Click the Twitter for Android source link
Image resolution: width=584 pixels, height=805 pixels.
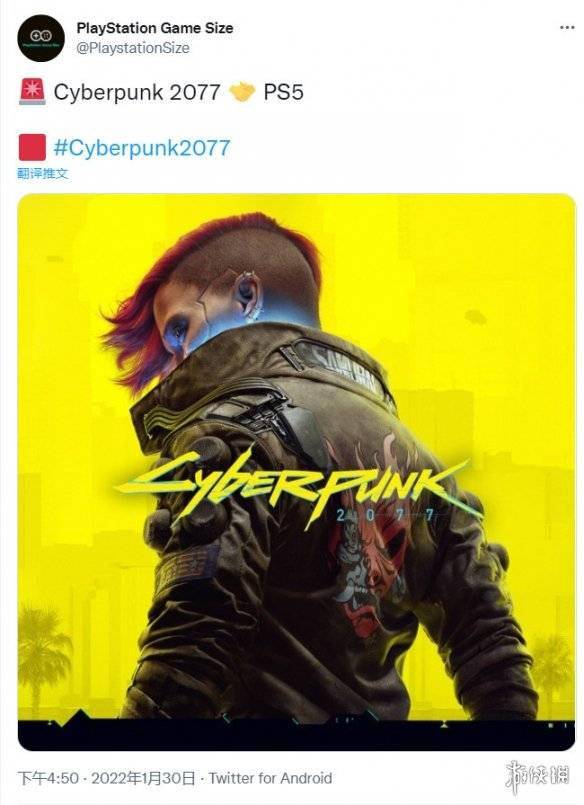coord(270,778)
